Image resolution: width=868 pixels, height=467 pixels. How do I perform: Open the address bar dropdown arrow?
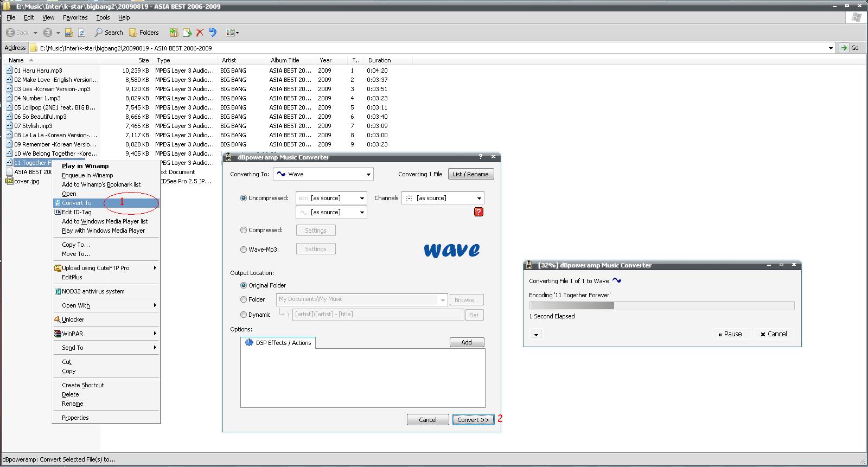tap(831, 48)
